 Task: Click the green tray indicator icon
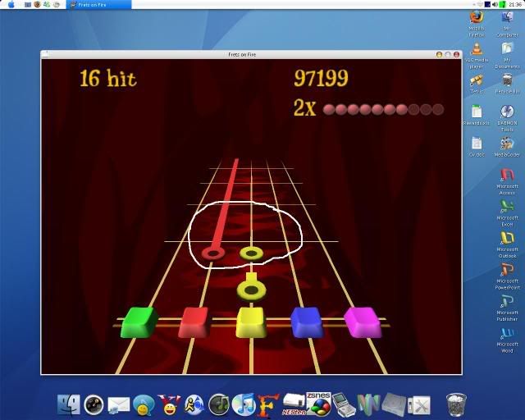[503, 5]
